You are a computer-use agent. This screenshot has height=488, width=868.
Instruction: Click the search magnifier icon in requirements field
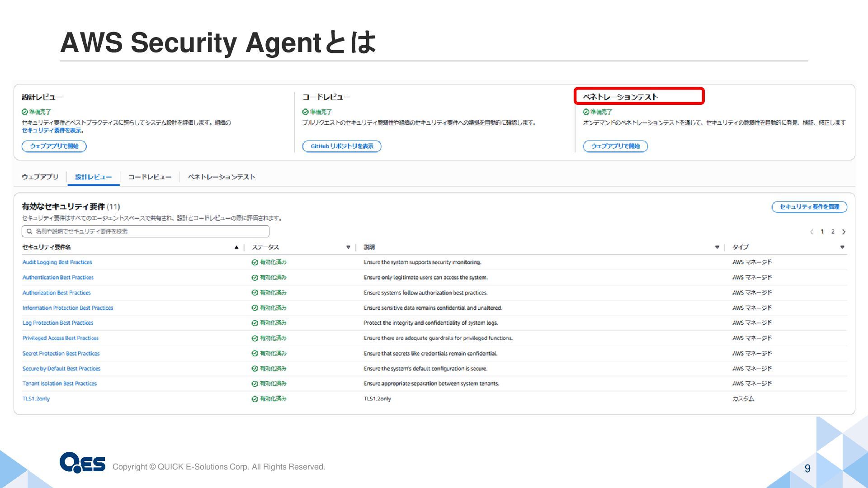tap(29, 231)
